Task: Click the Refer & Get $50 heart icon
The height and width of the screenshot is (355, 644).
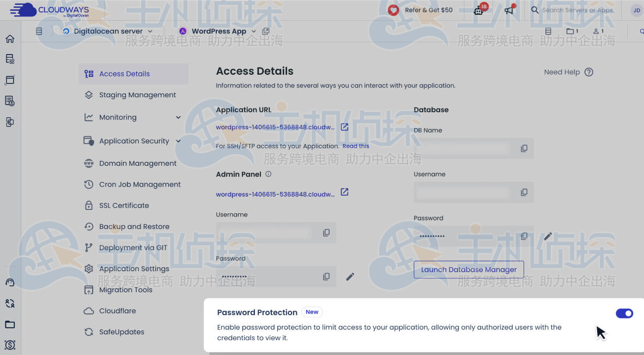Action: coord(393,10)
